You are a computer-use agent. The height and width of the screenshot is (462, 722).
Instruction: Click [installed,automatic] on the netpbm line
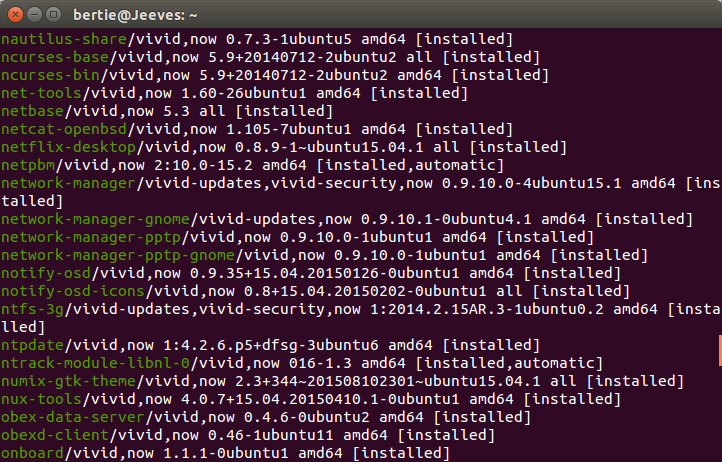(x=410, y=165)
